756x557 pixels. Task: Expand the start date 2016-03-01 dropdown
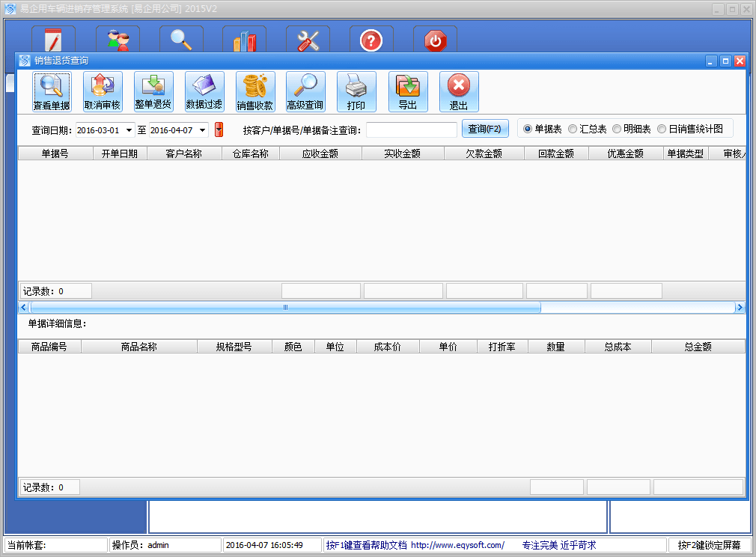click(129, 130)
